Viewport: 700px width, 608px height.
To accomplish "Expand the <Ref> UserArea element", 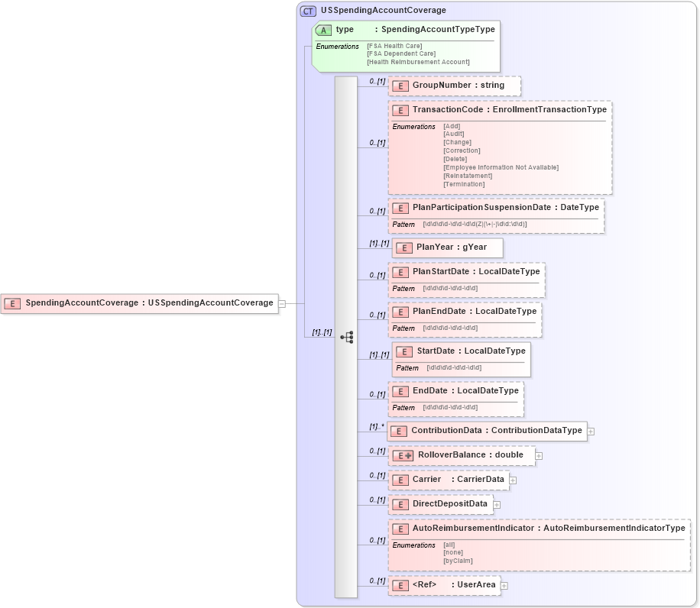I will [504, 585].
